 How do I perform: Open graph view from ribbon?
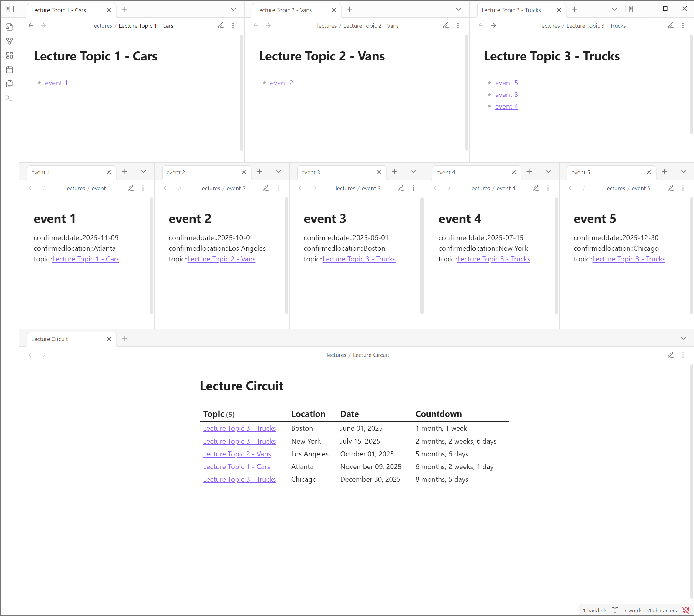10,41
